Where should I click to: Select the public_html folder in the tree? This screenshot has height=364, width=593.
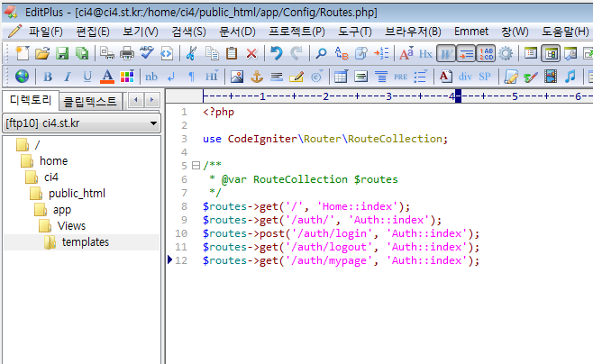point(77,193)
